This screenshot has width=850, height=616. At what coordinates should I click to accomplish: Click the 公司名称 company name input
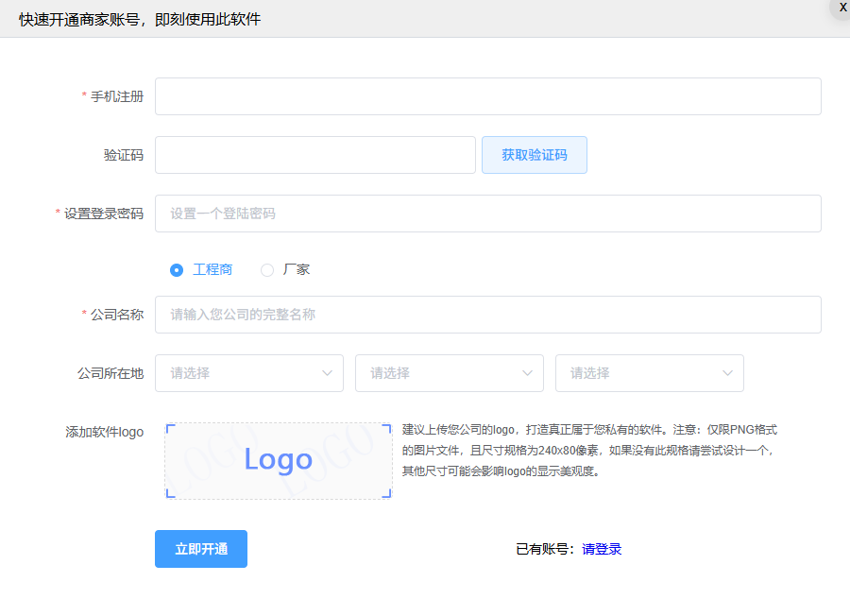point(488,315)
